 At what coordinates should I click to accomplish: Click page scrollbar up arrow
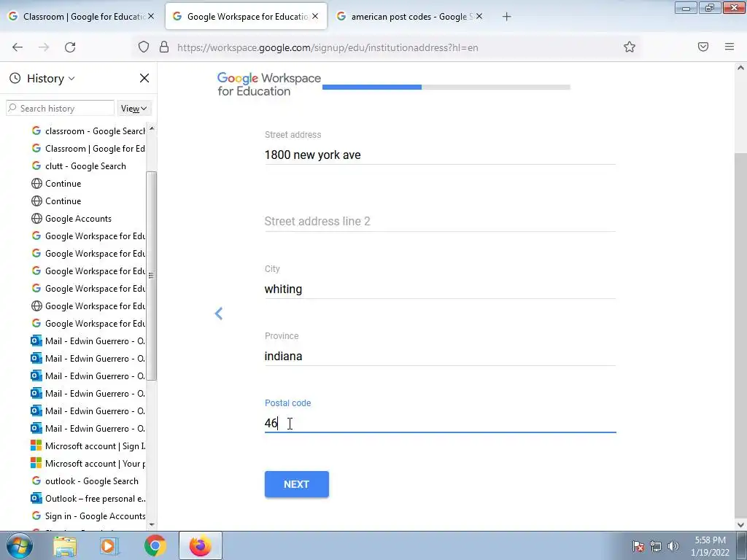click(740, 68)
